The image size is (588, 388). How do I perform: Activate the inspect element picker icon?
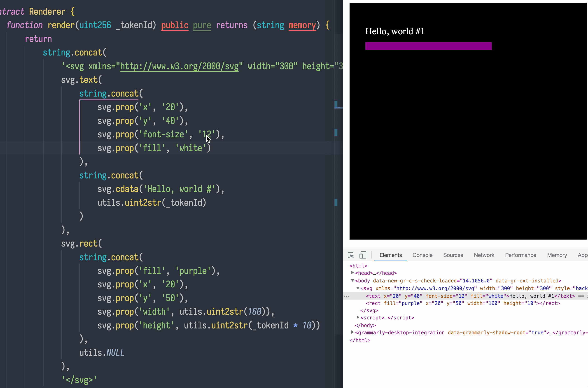[350, 255]
